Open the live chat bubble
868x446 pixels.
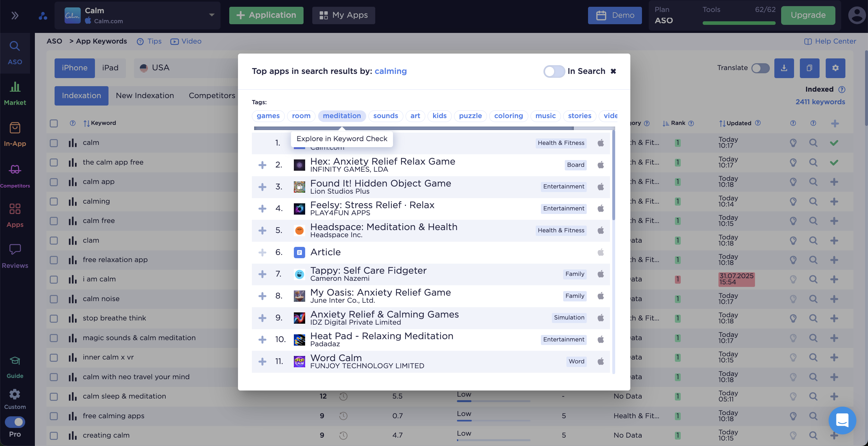click(x=842, y=421)
